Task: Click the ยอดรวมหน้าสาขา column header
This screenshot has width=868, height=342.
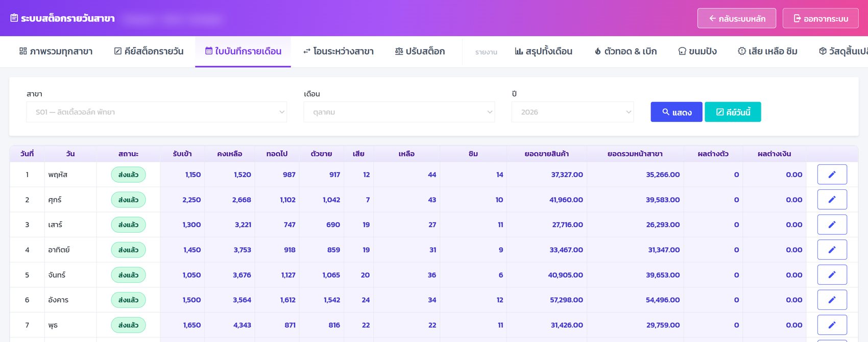Action: pyautogui.click(x=635, y=154)
